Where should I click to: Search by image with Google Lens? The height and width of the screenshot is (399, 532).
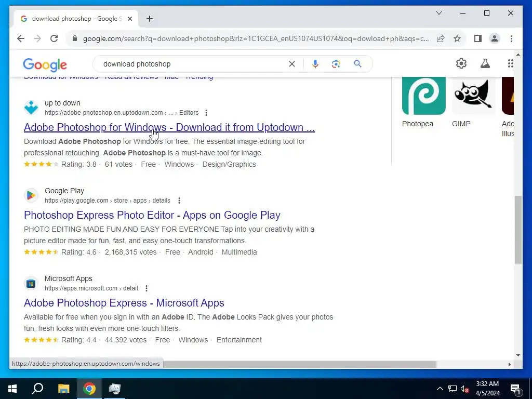click(x=336, y=64)
